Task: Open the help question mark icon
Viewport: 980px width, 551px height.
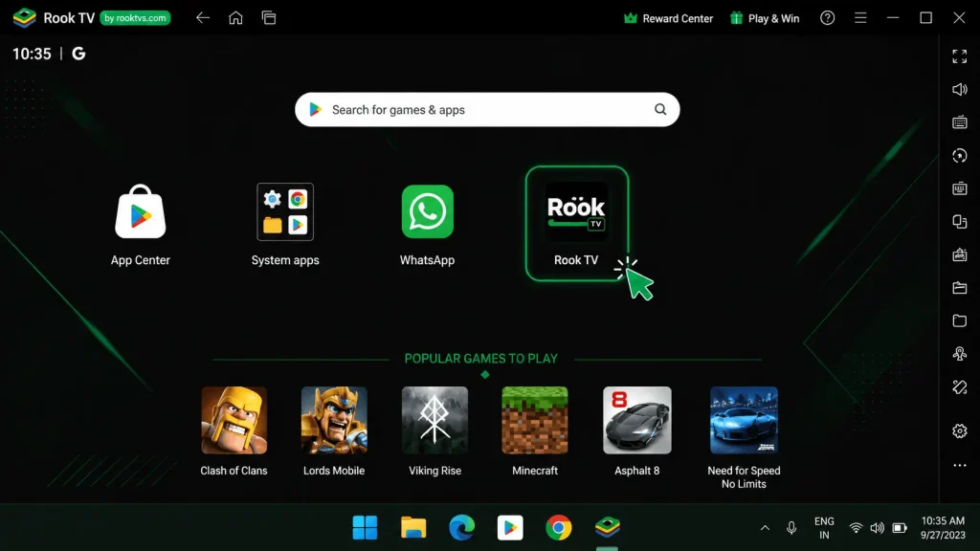Action: tap(828, 18)
